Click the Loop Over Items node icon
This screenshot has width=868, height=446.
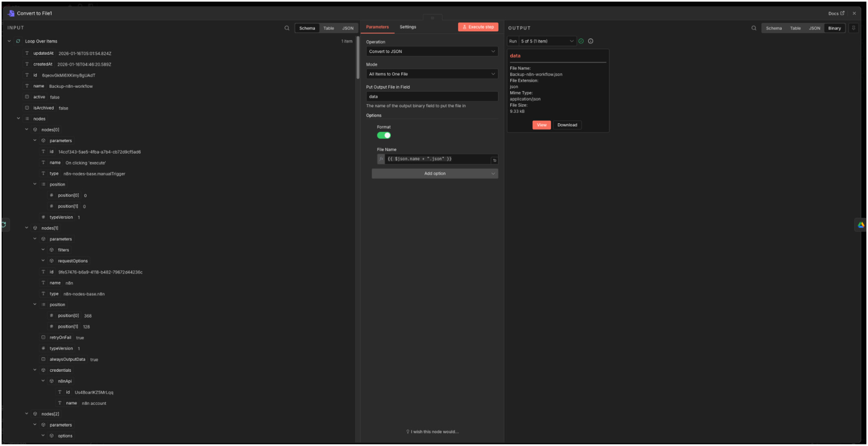18,41
